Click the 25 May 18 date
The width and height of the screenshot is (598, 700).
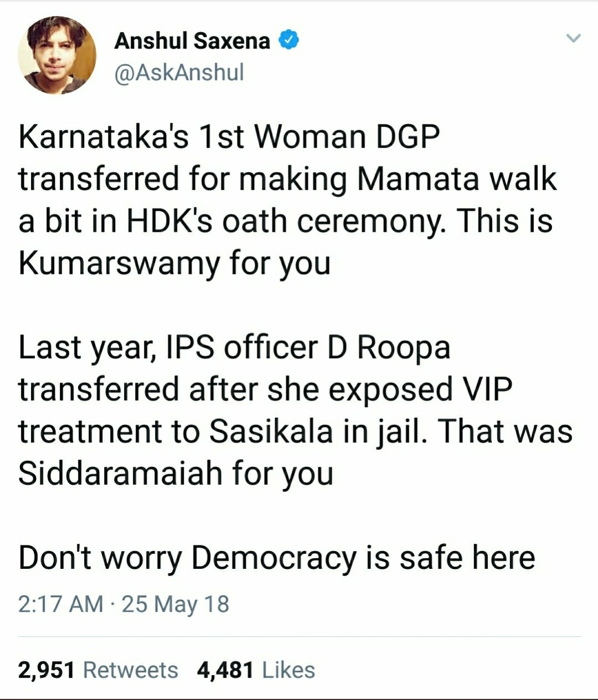[176, 604]
